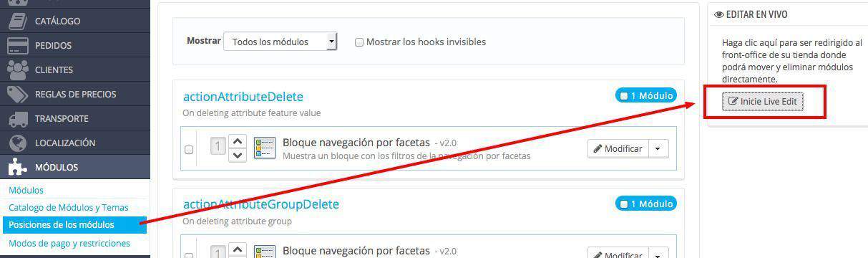Click the actionAttributeDelete hook title

243,97
